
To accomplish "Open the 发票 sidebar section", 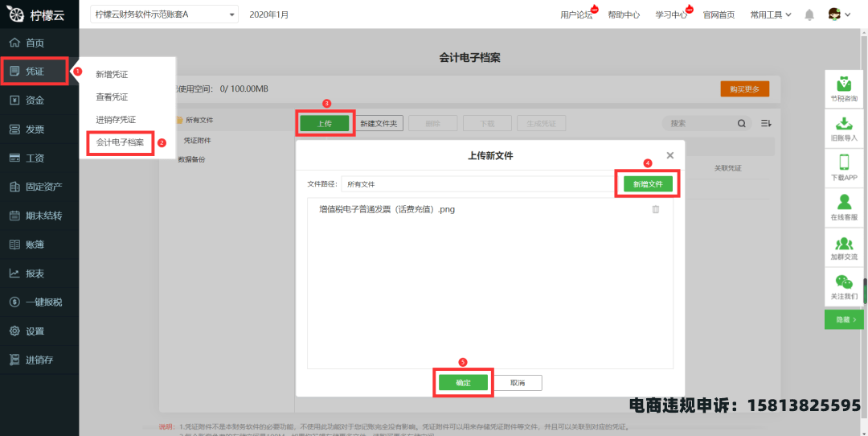I will point(35,130).
